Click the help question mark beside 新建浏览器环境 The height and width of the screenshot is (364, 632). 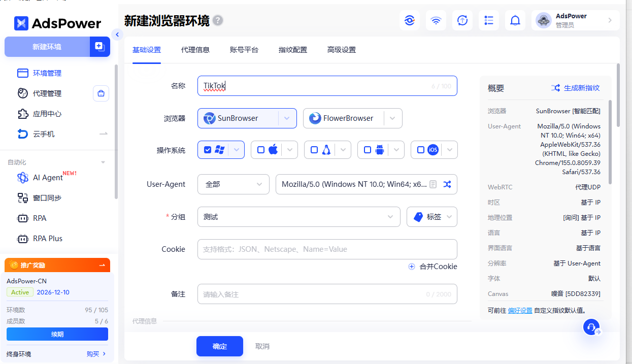click(218, 20)
